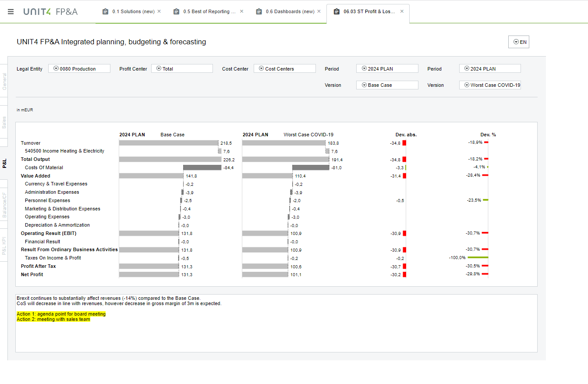Screen dimensions: 588x384
Task: Select the Balance/CF side tab
Action: pyautogui.click(x=4, y=204)
